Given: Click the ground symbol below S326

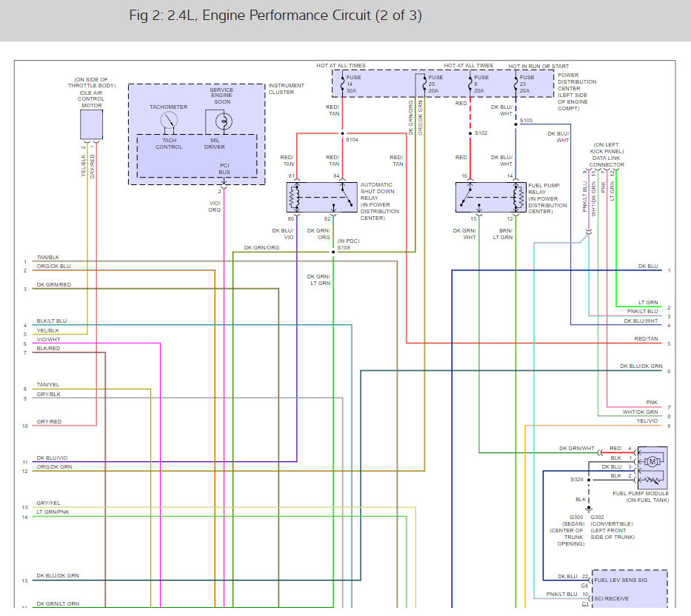Looking at the screenshot, I should pos(589,509).
